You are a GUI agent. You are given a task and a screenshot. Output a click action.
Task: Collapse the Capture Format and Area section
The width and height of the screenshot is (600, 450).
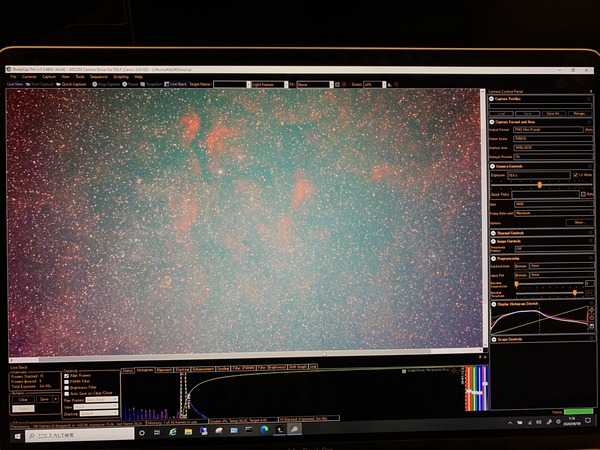492,122
